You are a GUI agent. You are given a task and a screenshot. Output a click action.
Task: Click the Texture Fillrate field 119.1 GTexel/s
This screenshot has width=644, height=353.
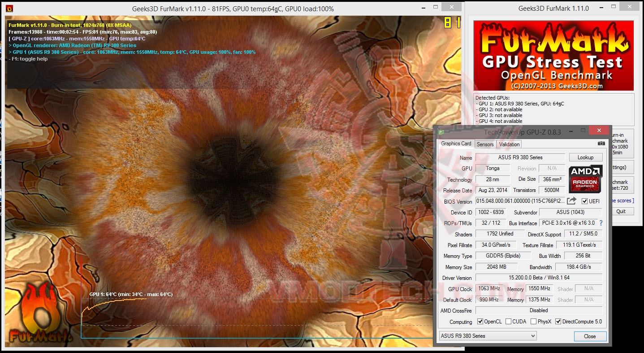point(579,245)
